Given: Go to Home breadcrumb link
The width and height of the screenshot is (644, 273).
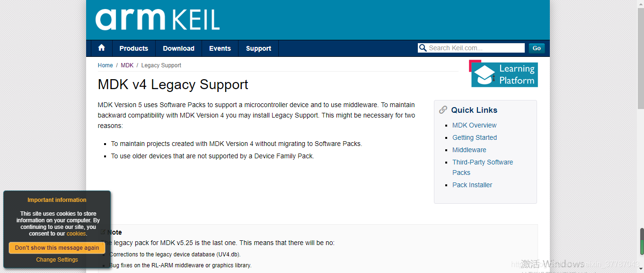Looking at the screenshot, I should click(x=105, y=65).
